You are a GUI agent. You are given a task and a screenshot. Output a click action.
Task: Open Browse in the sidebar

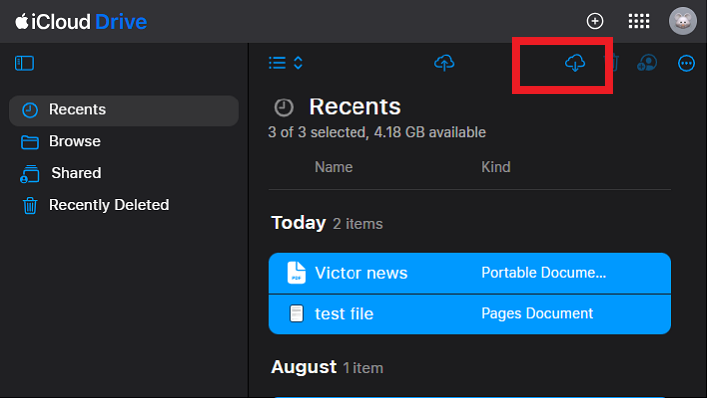coord(74,142)
